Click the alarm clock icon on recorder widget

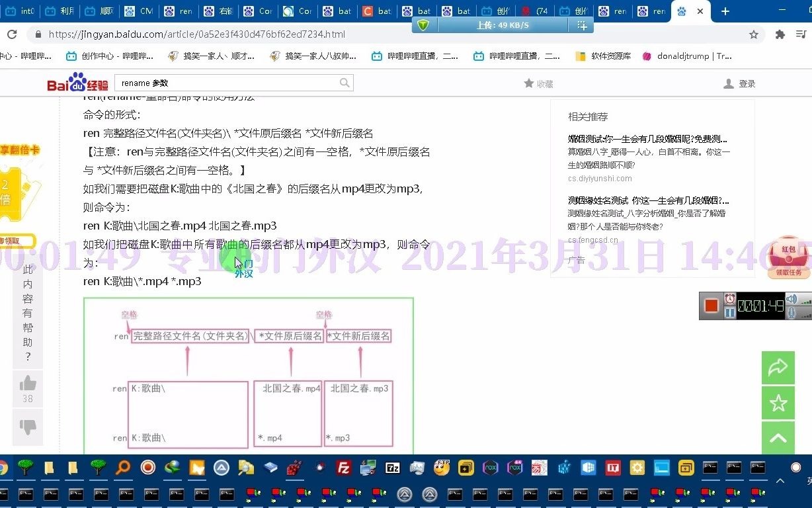tap(729, 299)
